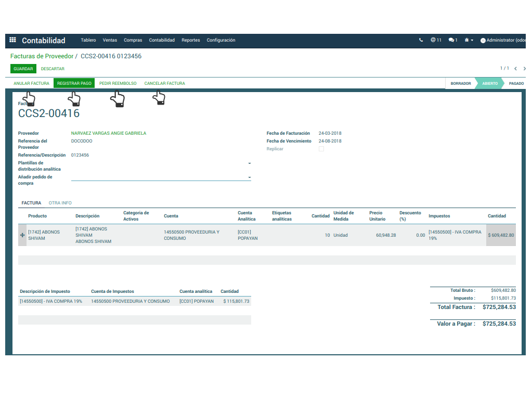Open the debug bug icon menu
The image size is (532, 399).
469,40
